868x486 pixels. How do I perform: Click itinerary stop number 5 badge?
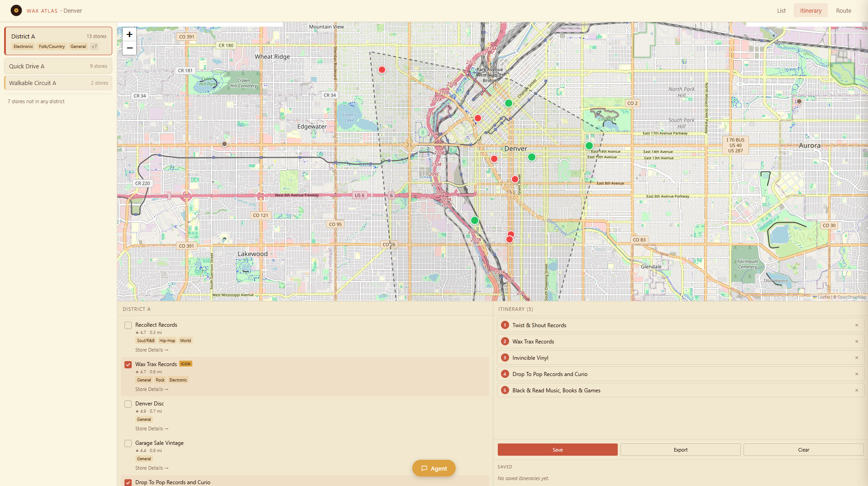click(x=505, y=391)
